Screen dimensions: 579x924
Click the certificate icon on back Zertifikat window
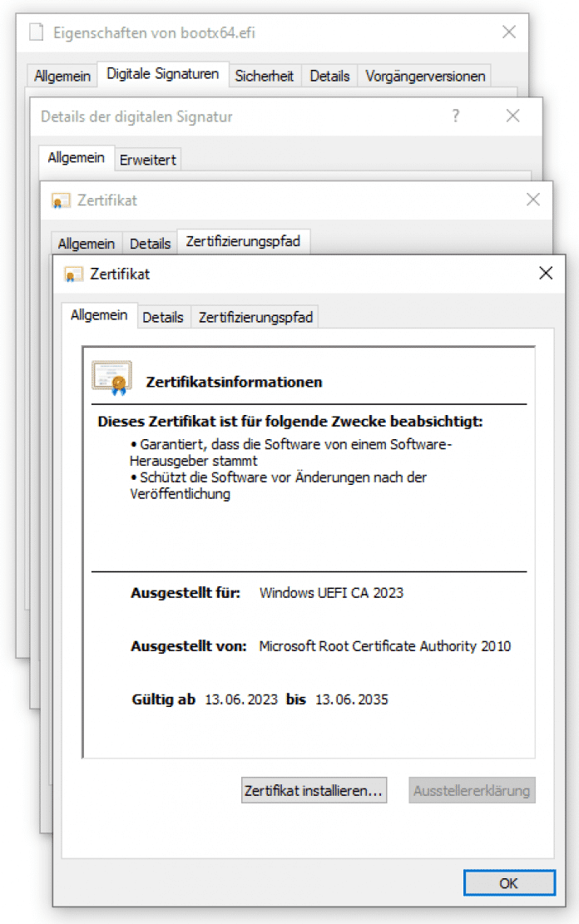point(59,200)
